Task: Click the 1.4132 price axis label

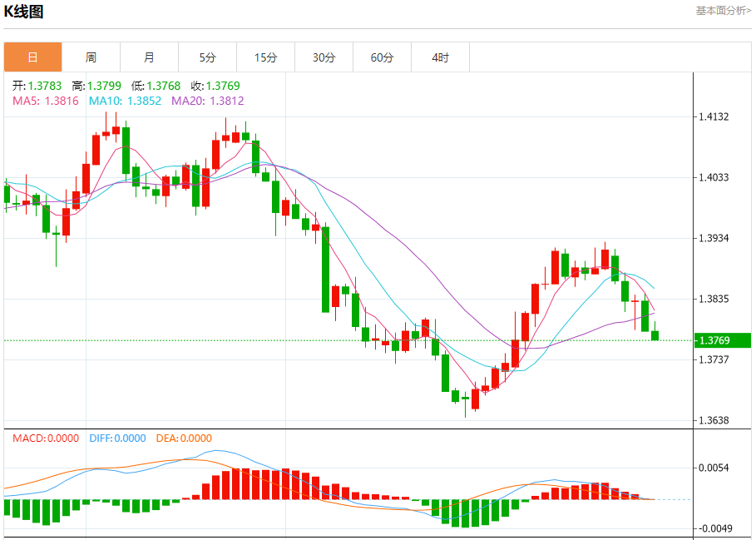Action: coord(714,117)
